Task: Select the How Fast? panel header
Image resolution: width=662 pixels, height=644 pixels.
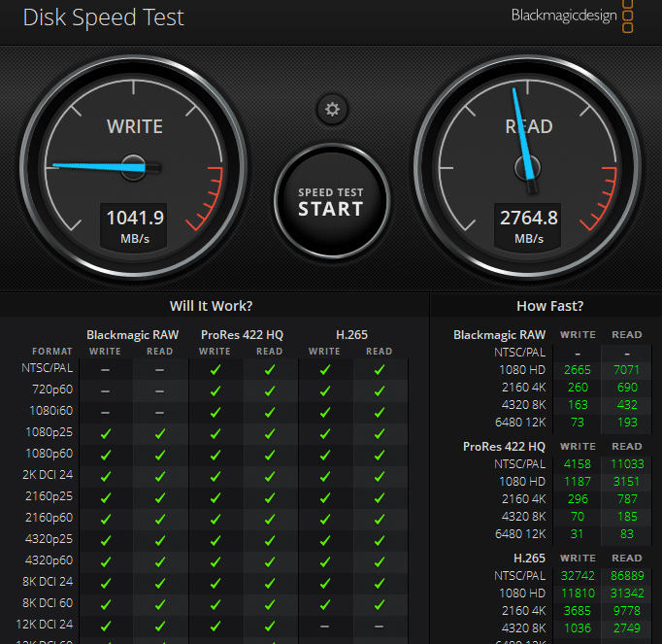Action: coord(549,306)
